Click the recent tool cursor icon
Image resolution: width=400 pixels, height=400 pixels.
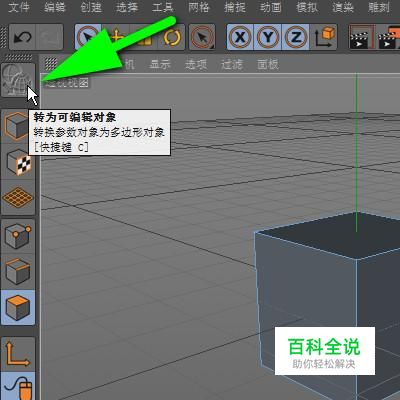click(202, 37)
